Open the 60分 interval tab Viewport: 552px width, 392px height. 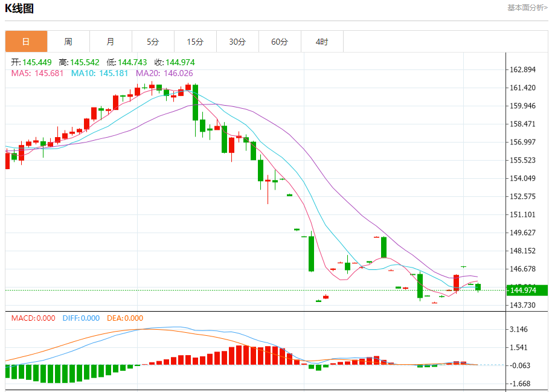[280, 42]
